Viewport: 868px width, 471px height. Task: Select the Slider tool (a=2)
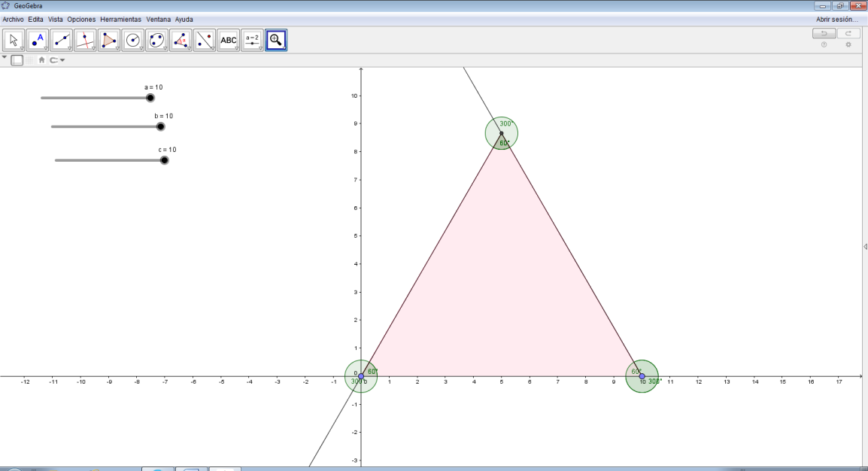[252, 41]
